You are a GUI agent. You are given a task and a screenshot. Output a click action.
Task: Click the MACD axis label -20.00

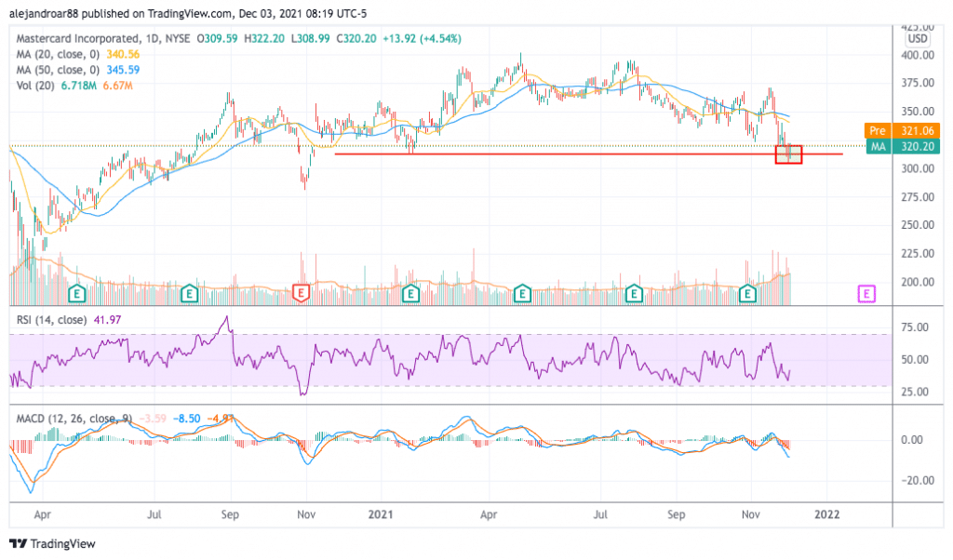pyautogui.click(x=917, y=480)
